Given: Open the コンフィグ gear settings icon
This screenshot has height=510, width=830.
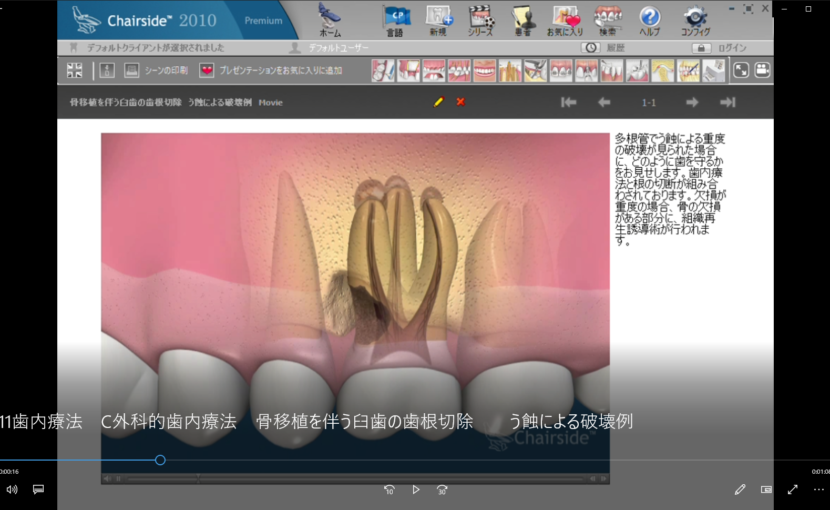Looking at the screenshot, I should pyautogui.click(x=695, y=20).
